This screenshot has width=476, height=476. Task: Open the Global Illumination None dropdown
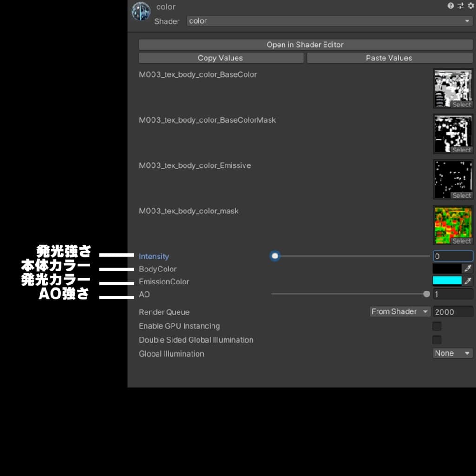click(x=453, y=353)
